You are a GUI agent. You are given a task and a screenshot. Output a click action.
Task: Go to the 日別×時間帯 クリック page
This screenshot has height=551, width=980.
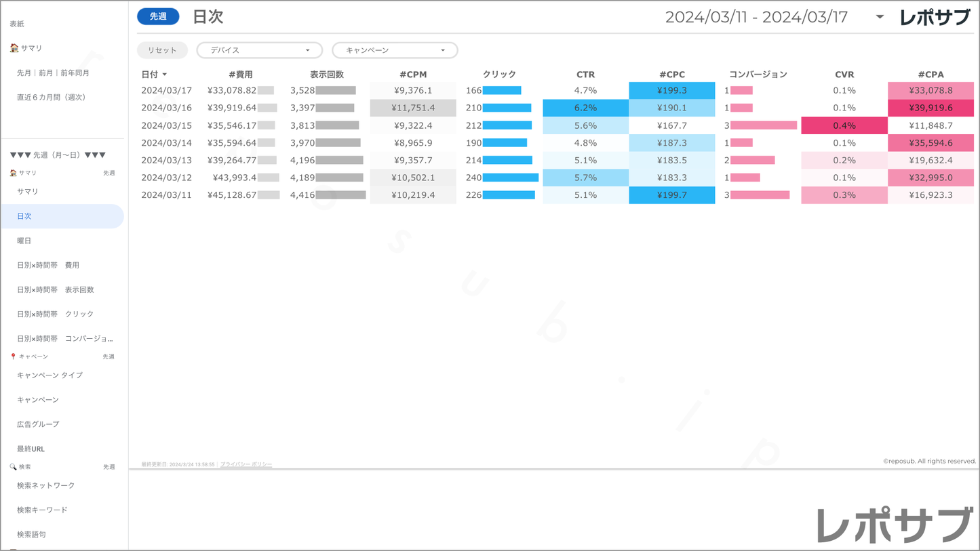point(56,314)
